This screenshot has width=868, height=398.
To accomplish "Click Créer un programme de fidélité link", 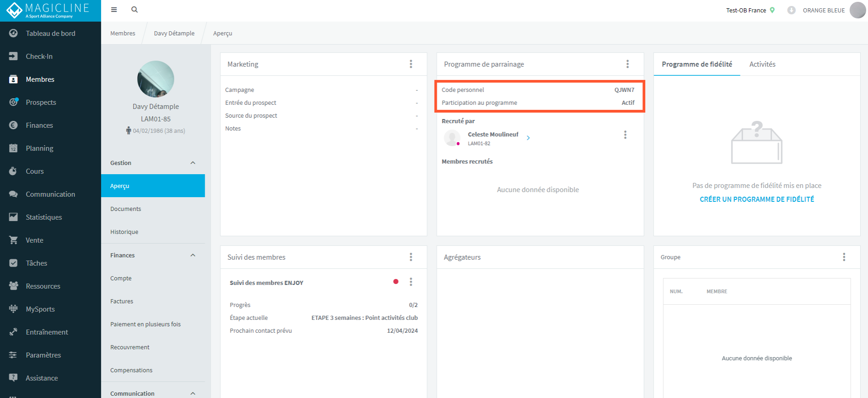I will (757, 199).
